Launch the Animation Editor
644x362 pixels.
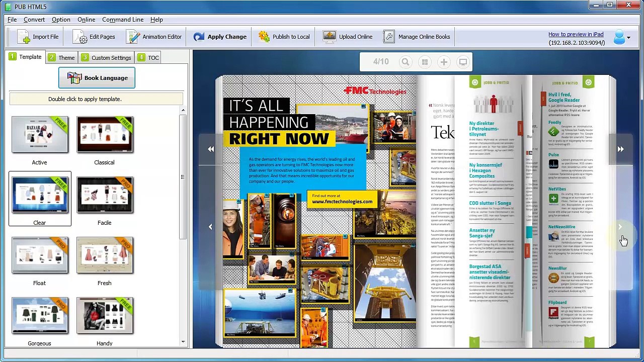pos(154,37)
